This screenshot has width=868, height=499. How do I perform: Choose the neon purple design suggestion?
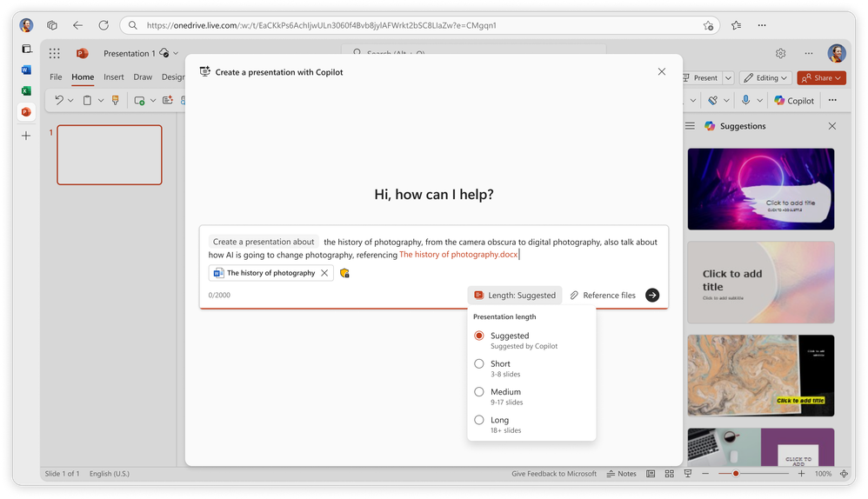[x=761, y=189]
